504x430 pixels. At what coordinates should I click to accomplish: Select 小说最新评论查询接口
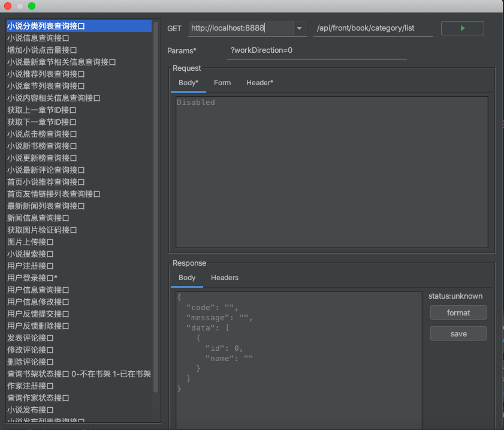(x=79, y=170)
